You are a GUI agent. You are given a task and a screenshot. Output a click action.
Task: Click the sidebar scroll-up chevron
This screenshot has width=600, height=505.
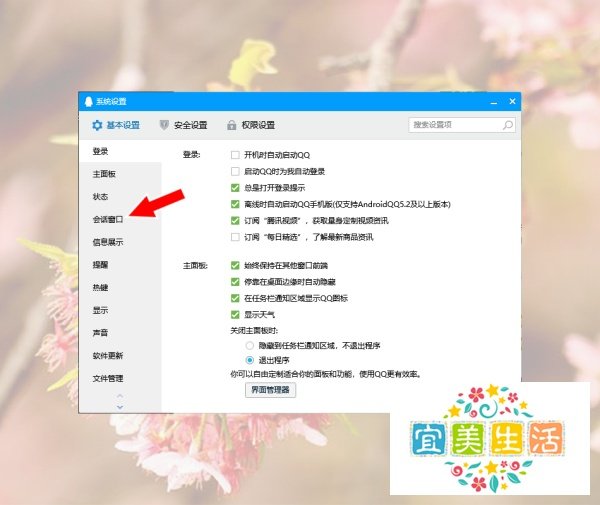point(120,396)
